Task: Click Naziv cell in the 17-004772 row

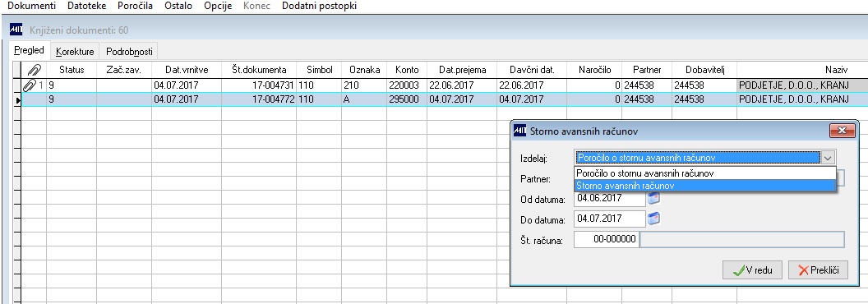Action: pyautogui.click(x=803, y=99)
